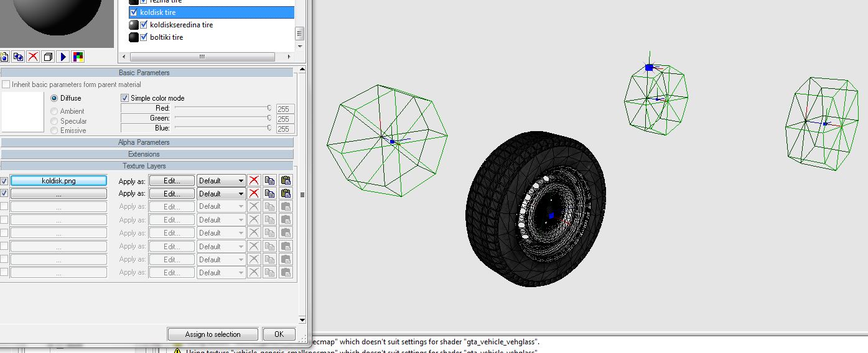Open Apply as dropdown for koldisk.png layer
The width and height of the screenshot is (868, 353).
point(222,181)
